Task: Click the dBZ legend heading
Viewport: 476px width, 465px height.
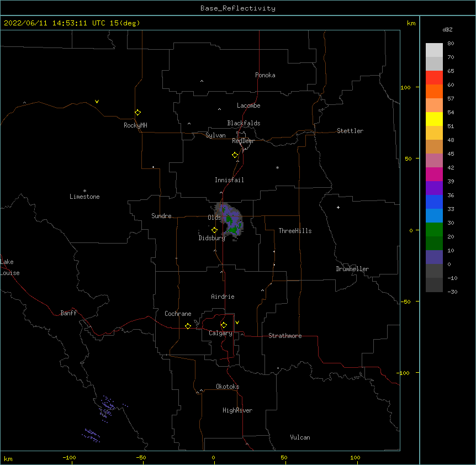Action: pyautogui.click(x=447, y=30)
